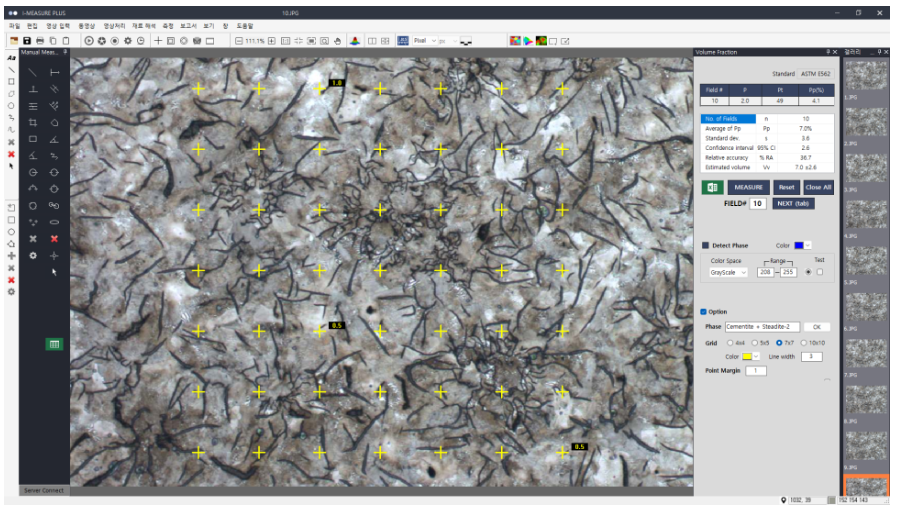Click the print icon in the toolbar

pyautogui.click(x=40, y=41)
